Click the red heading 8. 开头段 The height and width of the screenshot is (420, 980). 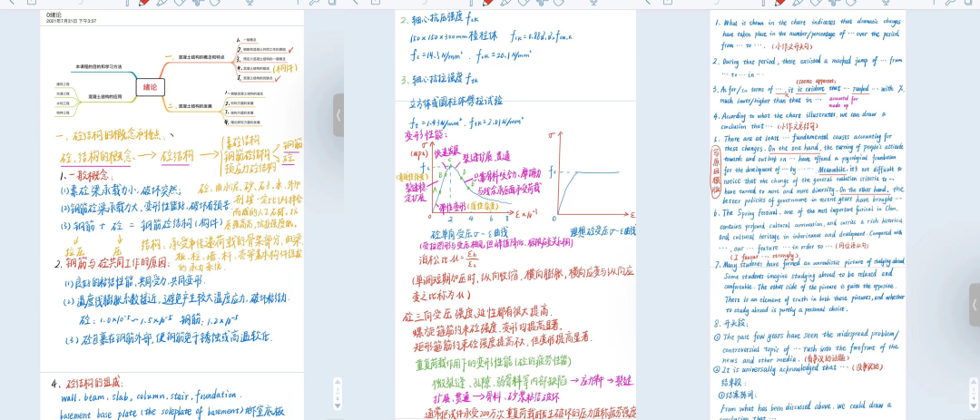coord(730,323)
